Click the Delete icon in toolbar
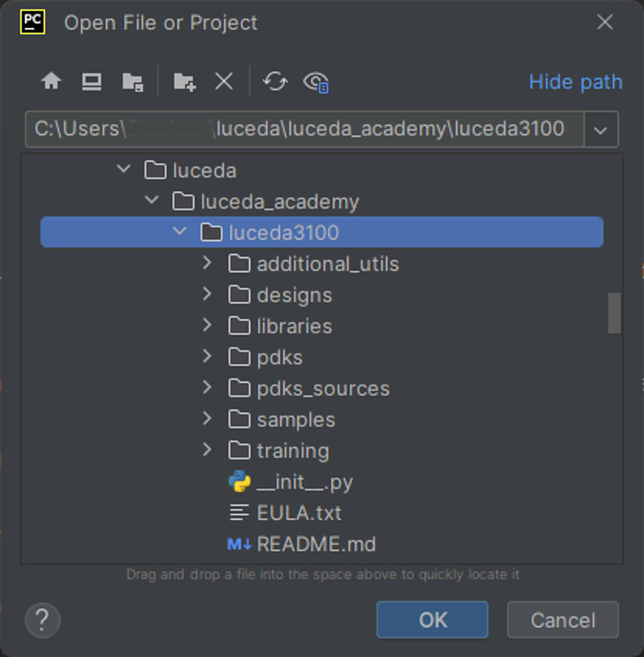 click(x=224, y=82)
